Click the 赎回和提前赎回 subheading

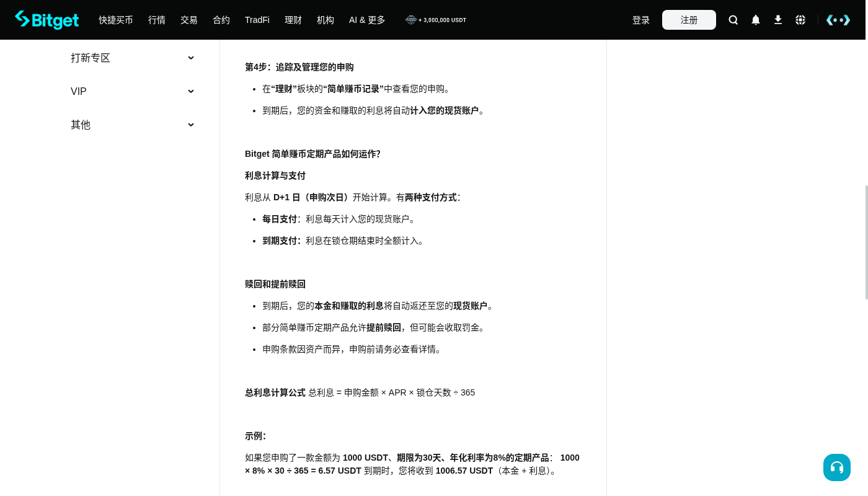pos(275,284)
